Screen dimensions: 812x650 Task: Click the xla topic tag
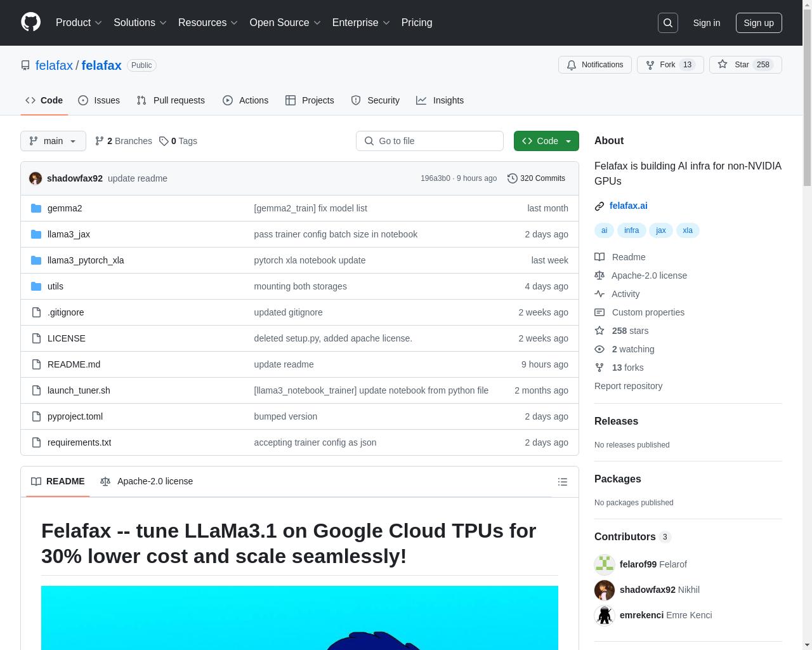(x=688, y=230)
